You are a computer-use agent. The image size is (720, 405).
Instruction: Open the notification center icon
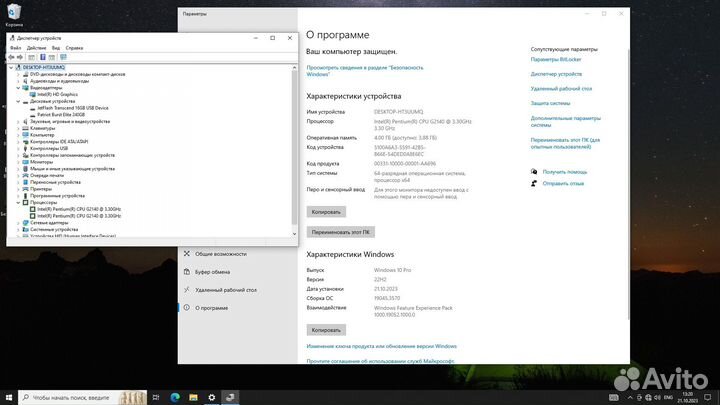[708, 397]
